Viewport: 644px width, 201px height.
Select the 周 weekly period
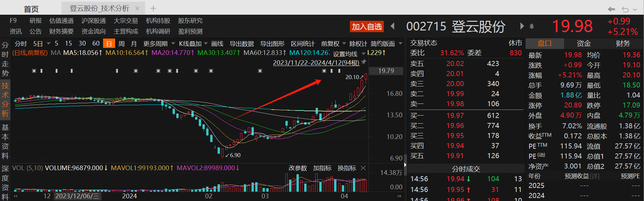tap(122, 44)
